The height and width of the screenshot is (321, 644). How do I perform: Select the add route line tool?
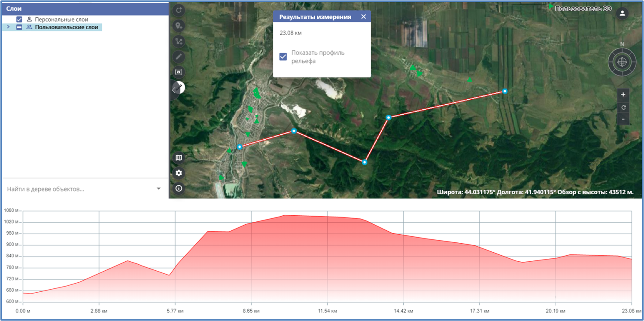click(x=179, y=41)
